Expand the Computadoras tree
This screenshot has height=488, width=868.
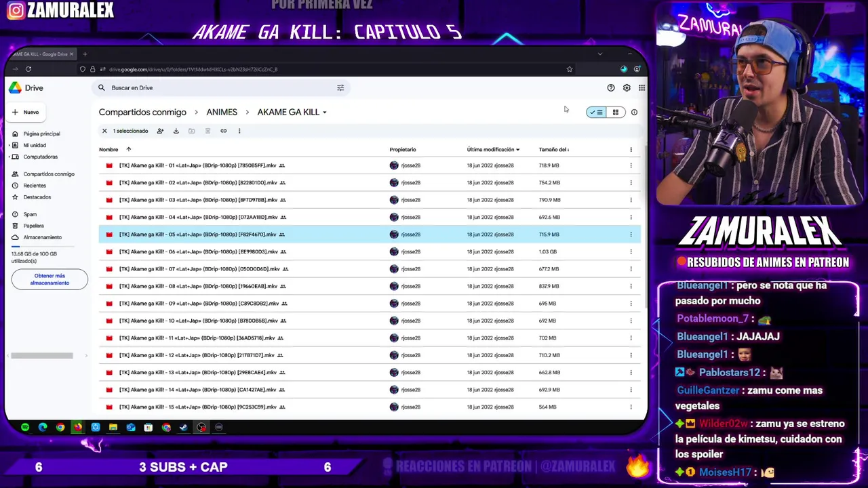coord(9,157)
